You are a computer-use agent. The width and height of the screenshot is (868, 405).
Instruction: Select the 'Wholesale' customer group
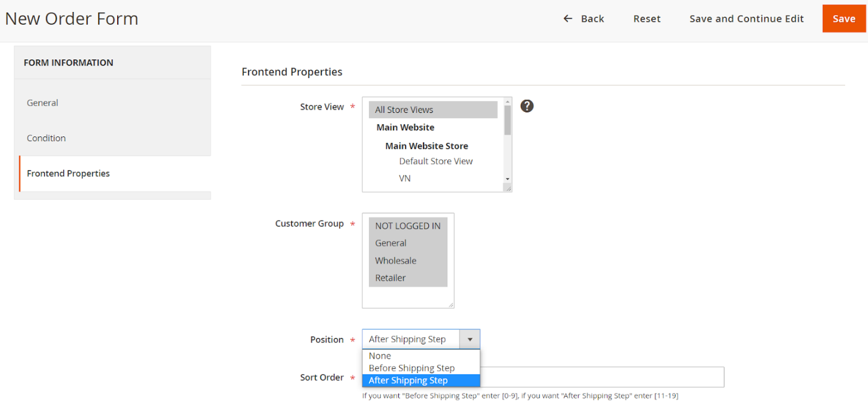[x=396, y=261]
